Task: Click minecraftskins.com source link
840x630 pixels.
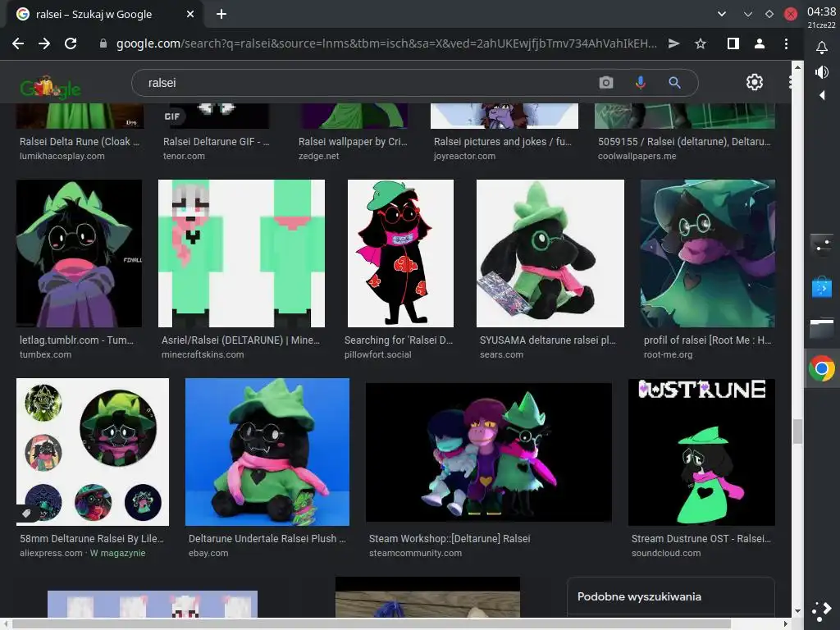Action: click(x=203, y=354)
